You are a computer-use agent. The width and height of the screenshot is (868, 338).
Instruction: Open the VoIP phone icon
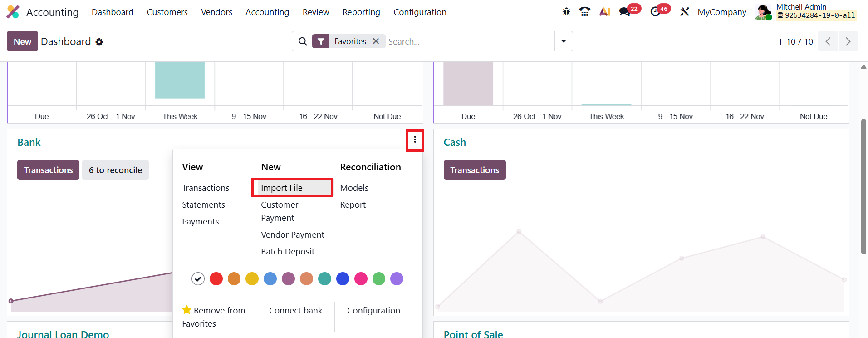pos(585,12)
